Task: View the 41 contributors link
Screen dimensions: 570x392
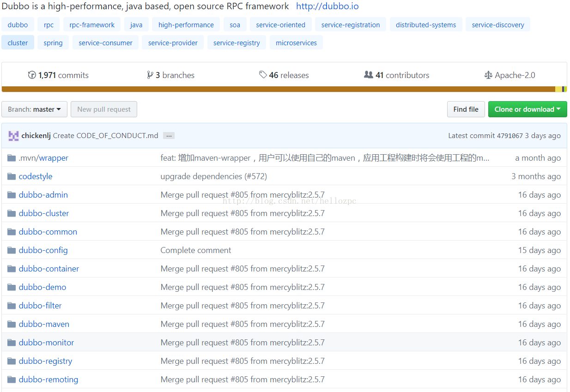Action: click(x=397, y=75)
